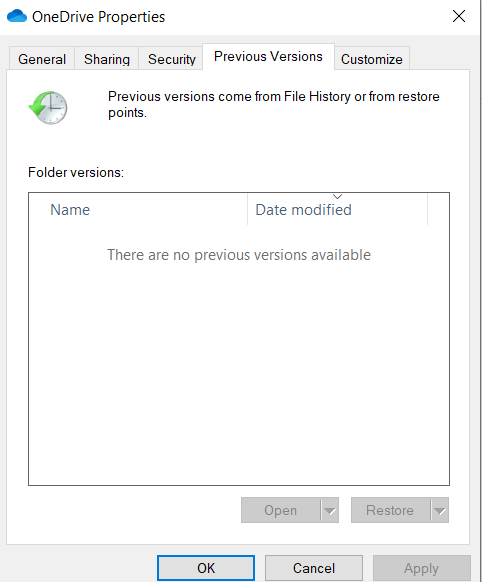This screenshot has height=582, width=482.
Task: Confirm with the OK button
Action: click(x=206, y=568)
